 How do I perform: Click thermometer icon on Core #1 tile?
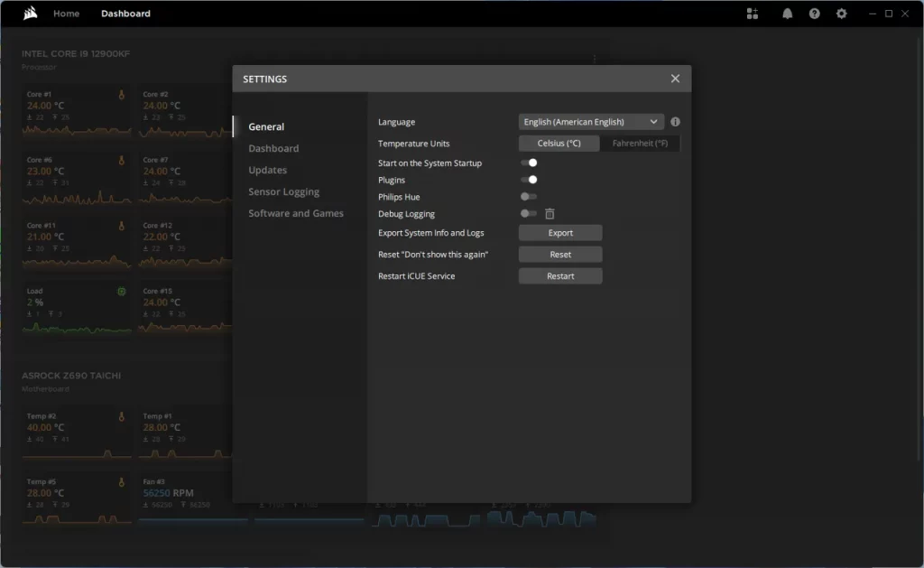122,95
